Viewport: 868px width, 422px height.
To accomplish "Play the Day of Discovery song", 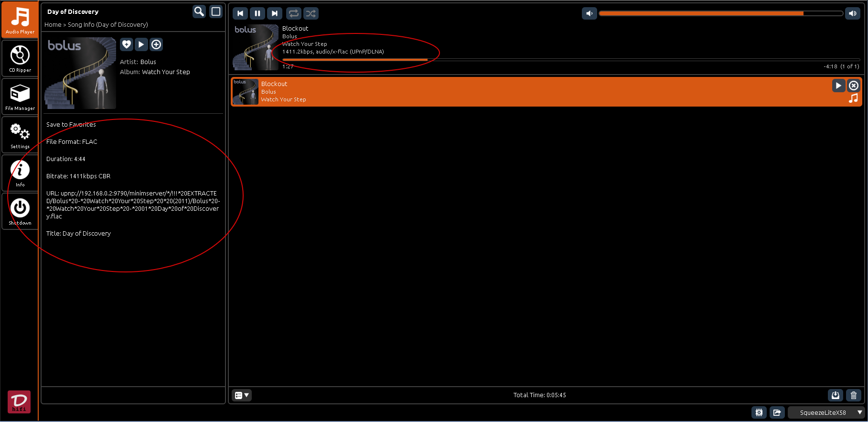I will point(141,44).
